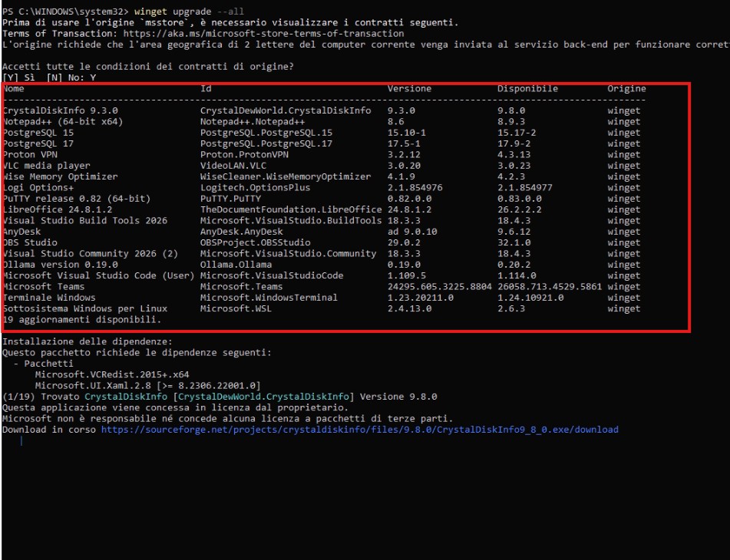Click the "[Y] Sì [N] No" prompt line
This screenshot has height=560, width=730.
click(x=49, y=77)
